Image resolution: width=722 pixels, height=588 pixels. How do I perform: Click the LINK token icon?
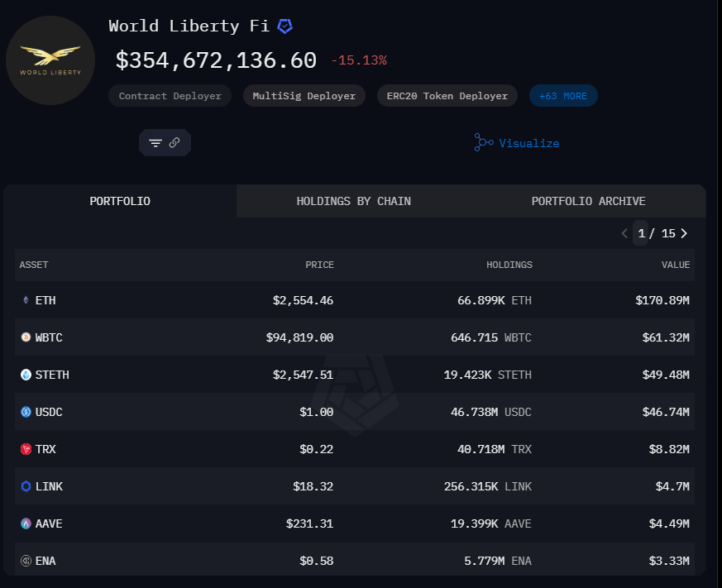(26, 486)
